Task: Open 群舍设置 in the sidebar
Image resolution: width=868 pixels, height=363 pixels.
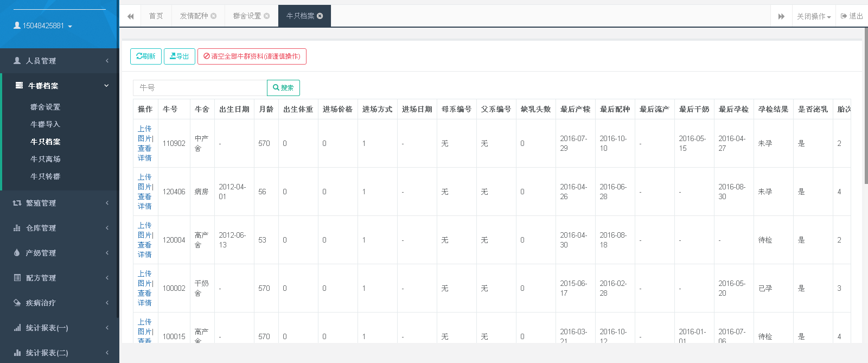Action: (45, 107)
